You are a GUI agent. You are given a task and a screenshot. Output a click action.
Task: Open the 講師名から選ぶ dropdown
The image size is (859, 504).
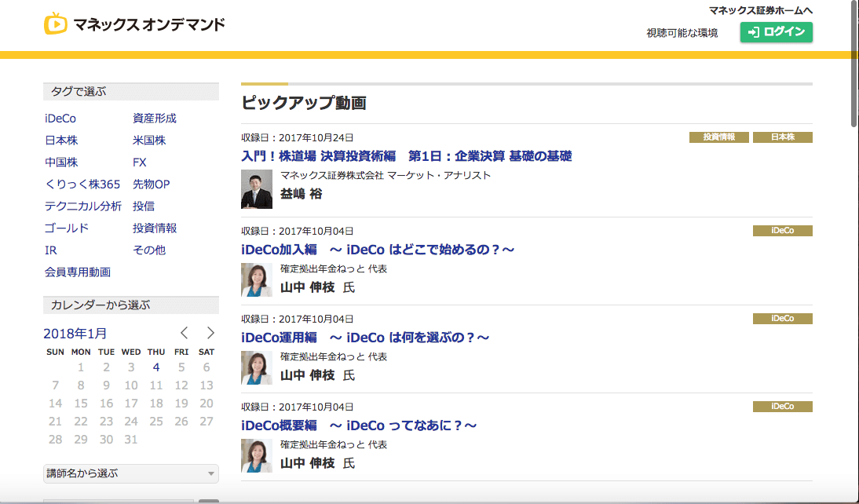[x=130, y=473]
